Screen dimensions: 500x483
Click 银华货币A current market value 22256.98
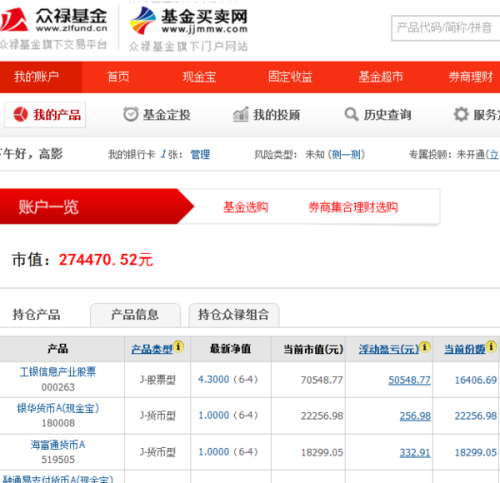point(322,416)
